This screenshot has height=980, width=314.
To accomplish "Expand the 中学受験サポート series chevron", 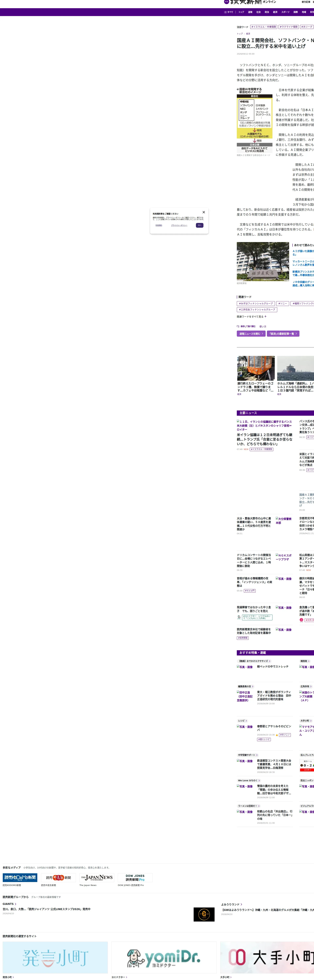I will [257, 755].
